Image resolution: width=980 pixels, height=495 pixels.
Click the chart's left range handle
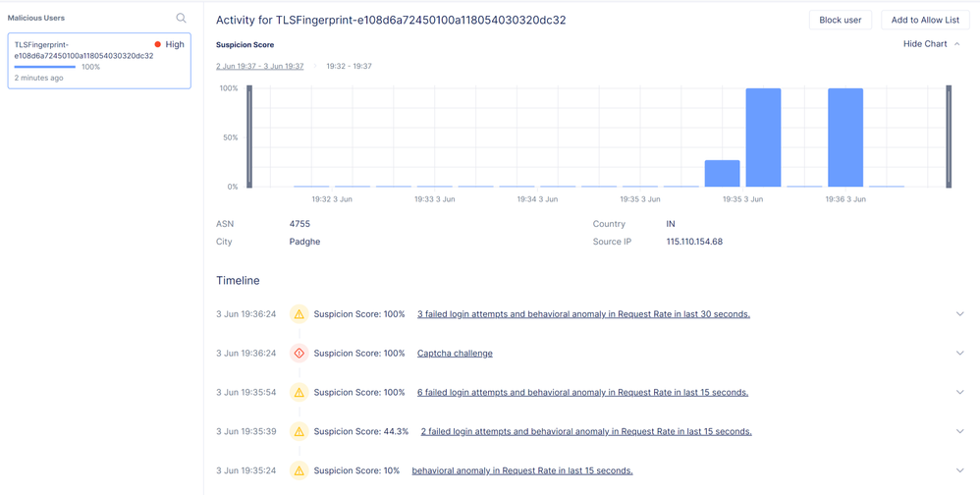point(248,137)
